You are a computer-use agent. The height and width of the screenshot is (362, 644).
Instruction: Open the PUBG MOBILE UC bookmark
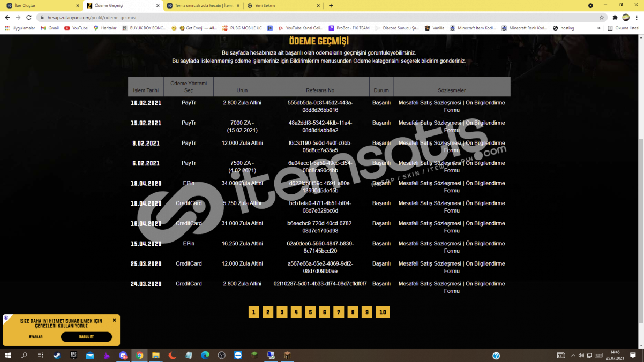point(242,28)
